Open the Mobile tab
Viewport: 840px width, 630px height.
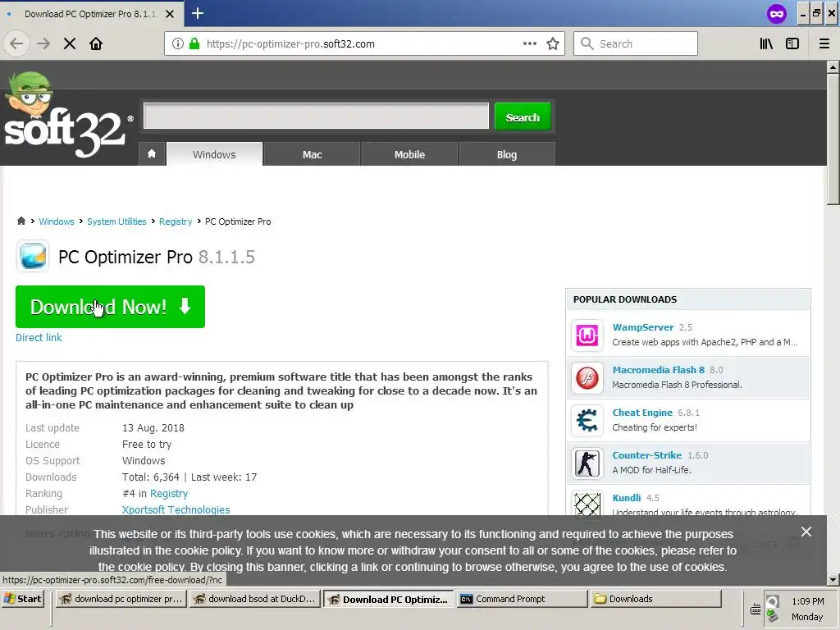click(409, 154)
